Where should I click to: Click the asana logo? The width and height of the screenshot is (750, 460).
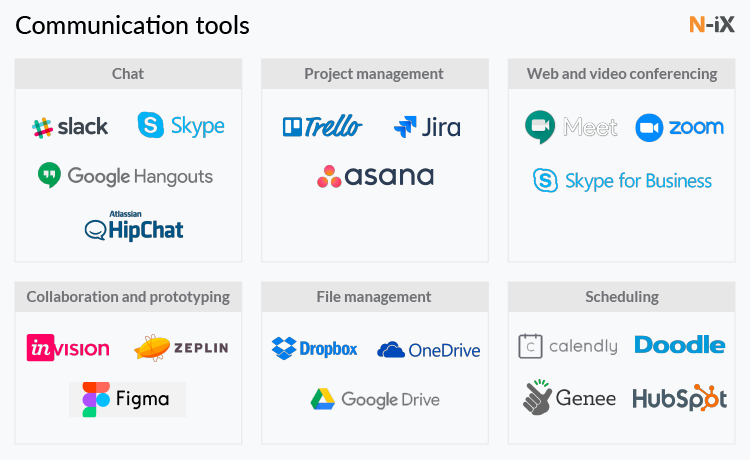[x=375, y=176]
